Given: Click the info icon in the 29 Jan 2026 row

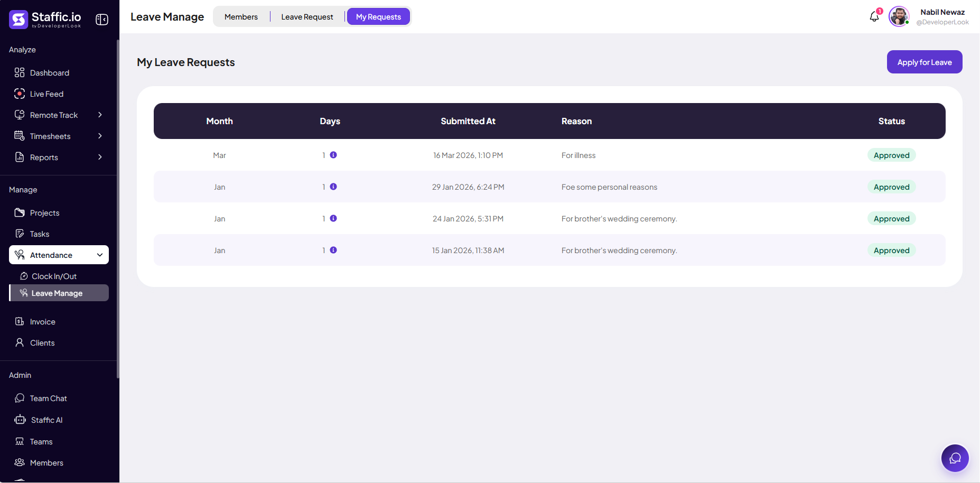Looking at the screenshot, I should [333, 187].
